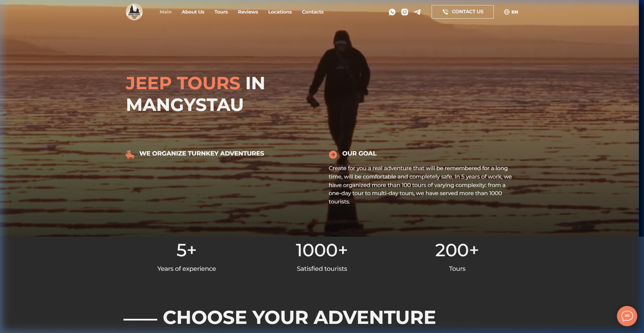Open the Contacts menu item
644x333 pixels.
(313, 12)
